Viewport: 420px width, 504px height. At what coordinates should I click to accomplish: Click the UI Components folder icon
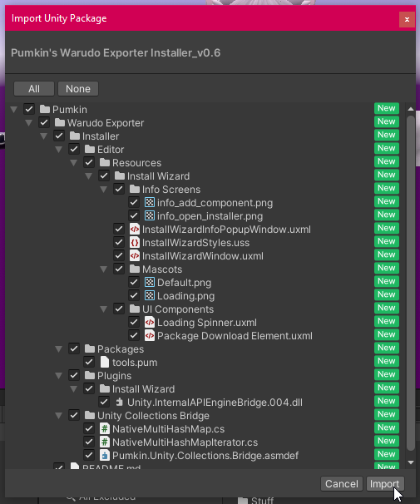pos(135,309)
